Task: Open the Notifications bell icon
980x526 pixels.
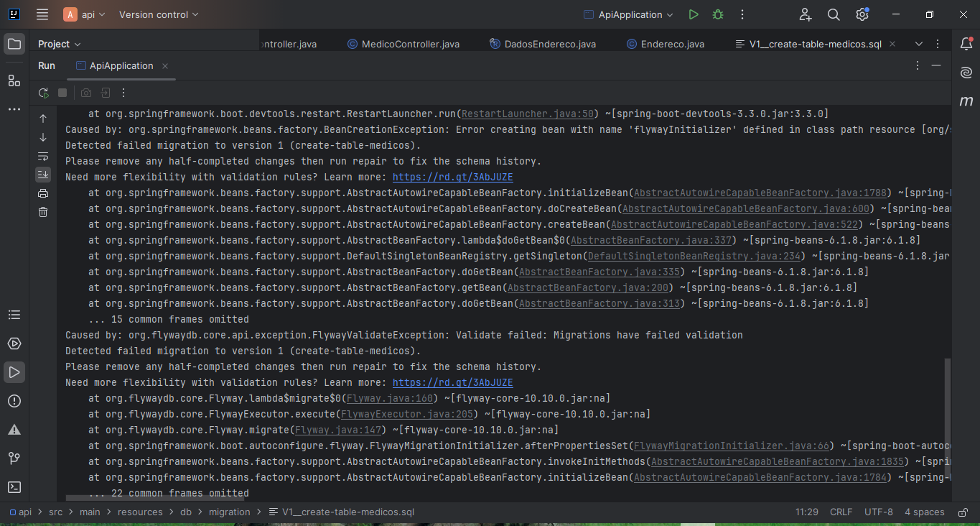Action: coord(966,44)
